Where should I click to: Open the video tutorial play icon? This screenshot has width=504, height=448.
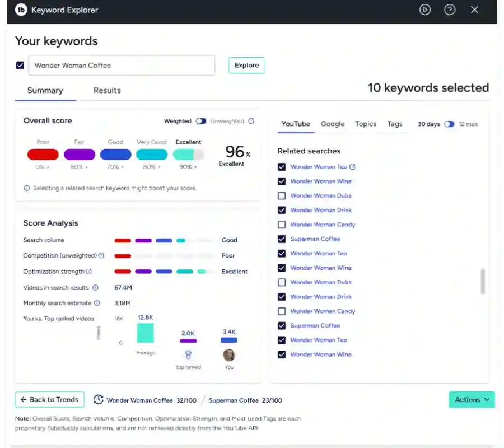[425, 10]
